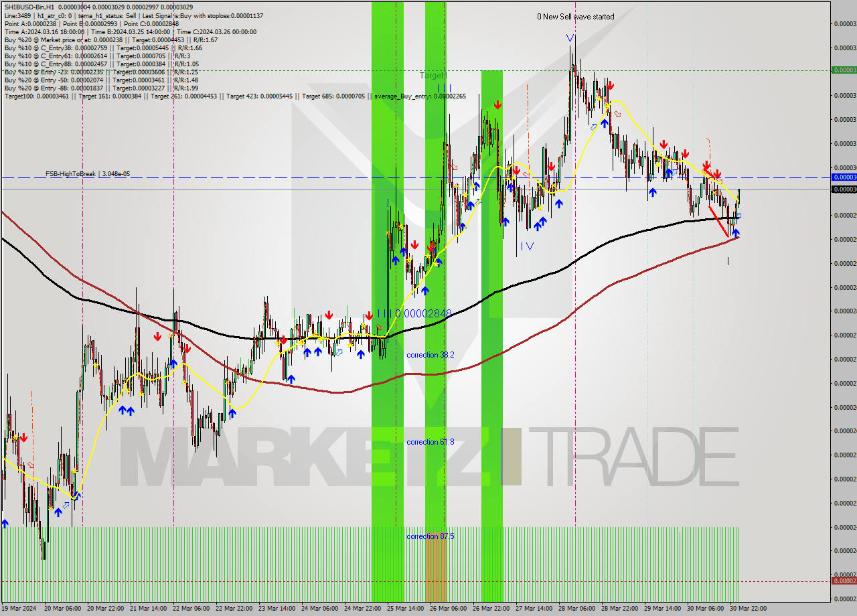Select the '24 Mar 06:00' time axis label
Viewport: 857px width, 616px height.
[319, 609]
